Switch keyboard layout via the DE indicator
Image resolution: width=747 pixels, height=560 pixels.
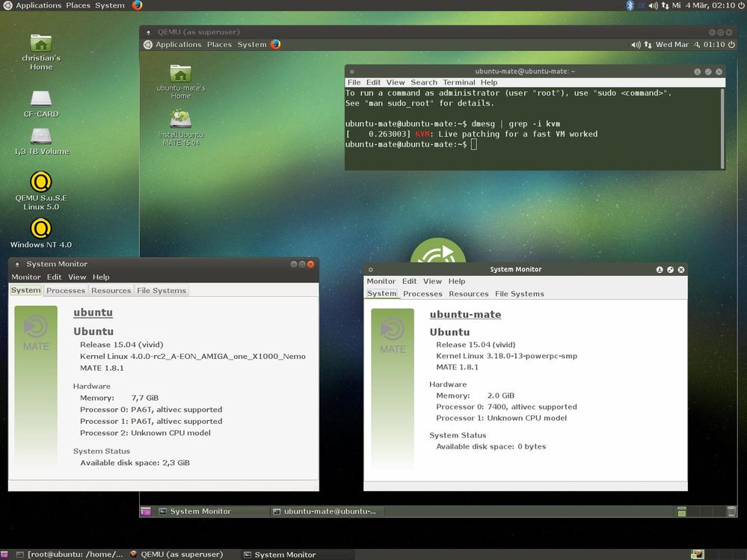(640, 5)
